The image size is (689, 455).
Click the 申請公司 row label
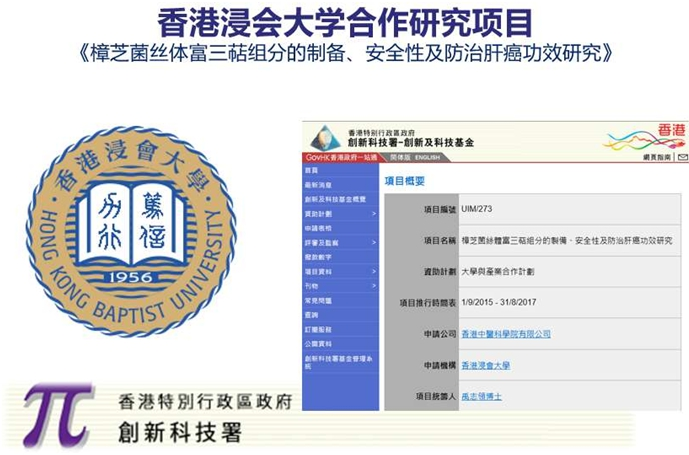(x=440, y=334)
